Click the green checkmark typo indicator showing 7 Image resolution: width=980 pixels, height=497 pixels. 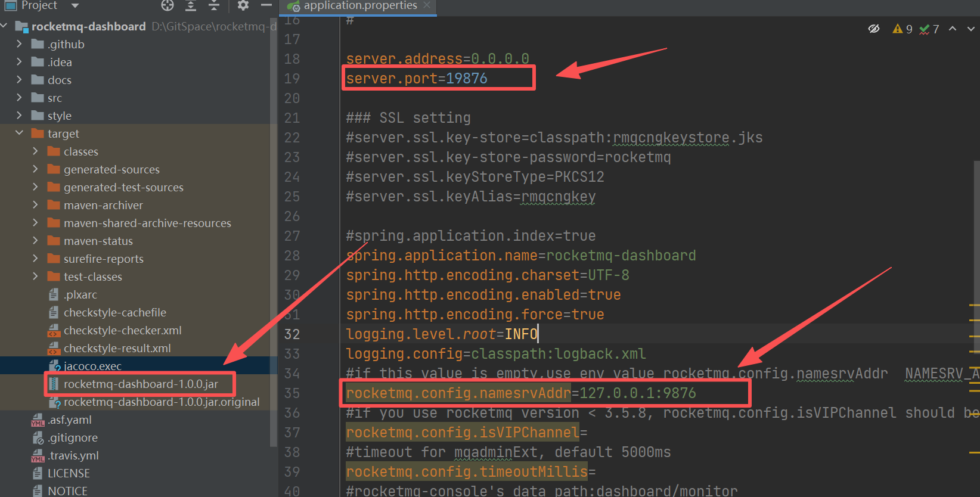[x=929, y=29]
